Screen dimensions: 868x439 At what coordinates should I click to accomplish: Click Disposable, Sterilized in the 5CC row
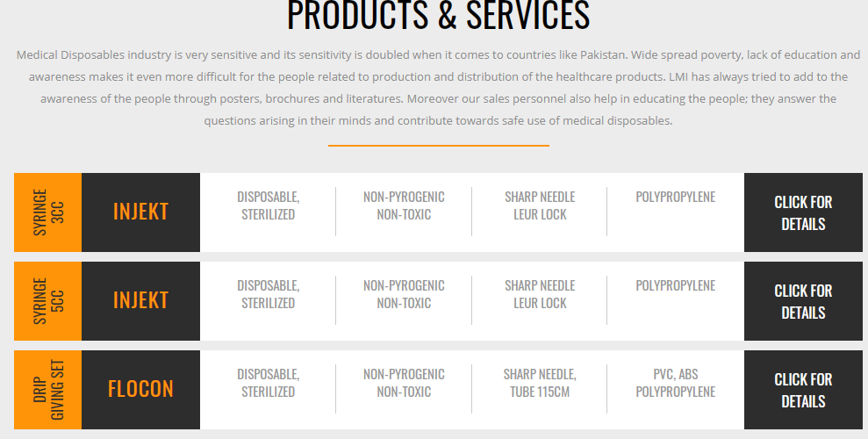[268, 294]
